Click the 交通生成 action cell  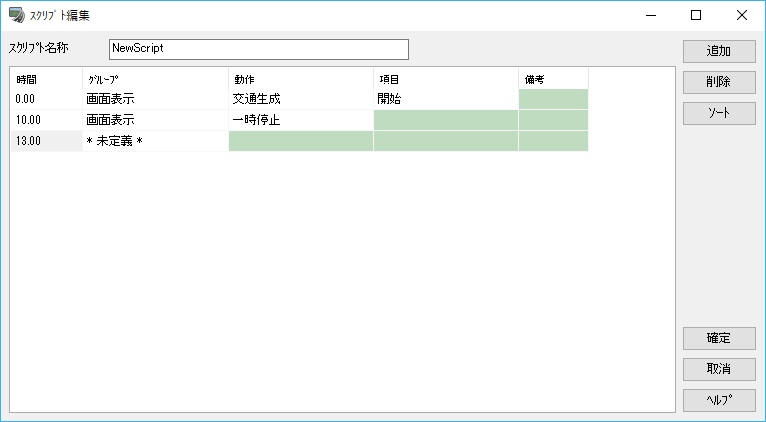[301, 99]
